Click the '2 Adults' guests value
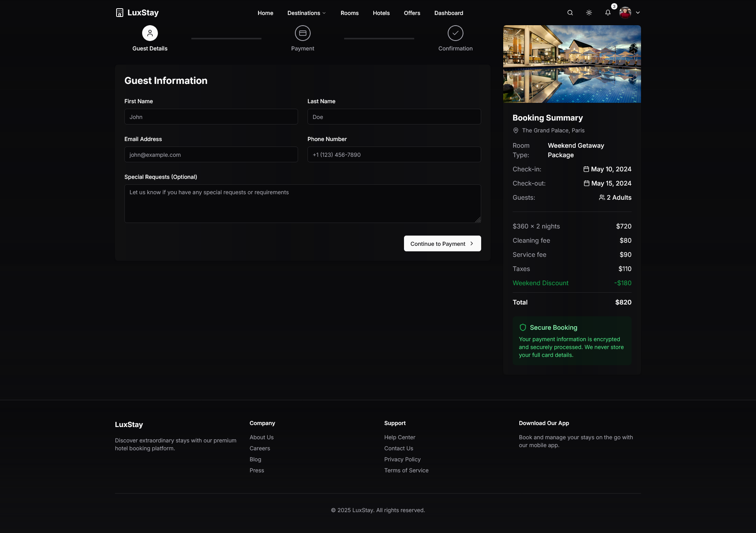The height and width of the screenshot is (533, 756). (x=619, y=197)
